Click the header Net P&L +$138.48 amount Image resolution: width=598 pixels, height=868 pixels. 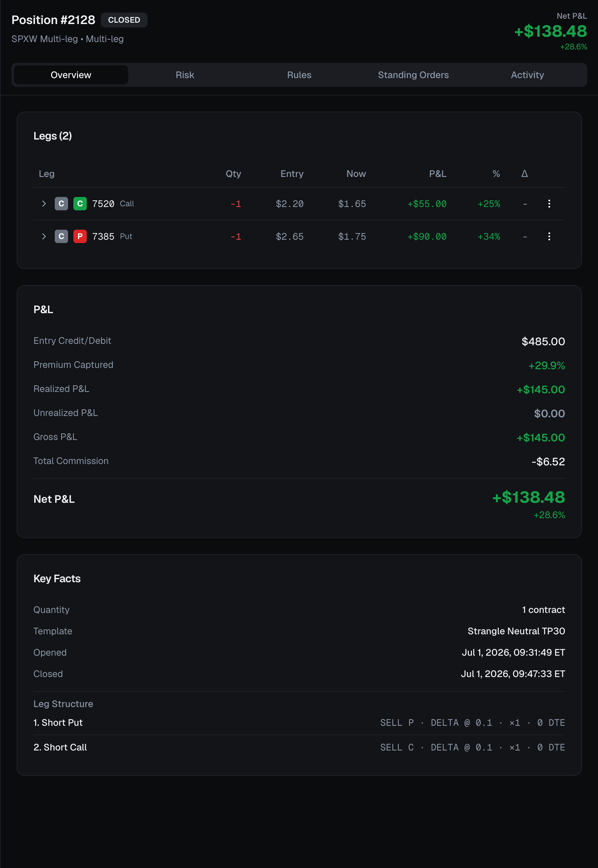point(550,31)
